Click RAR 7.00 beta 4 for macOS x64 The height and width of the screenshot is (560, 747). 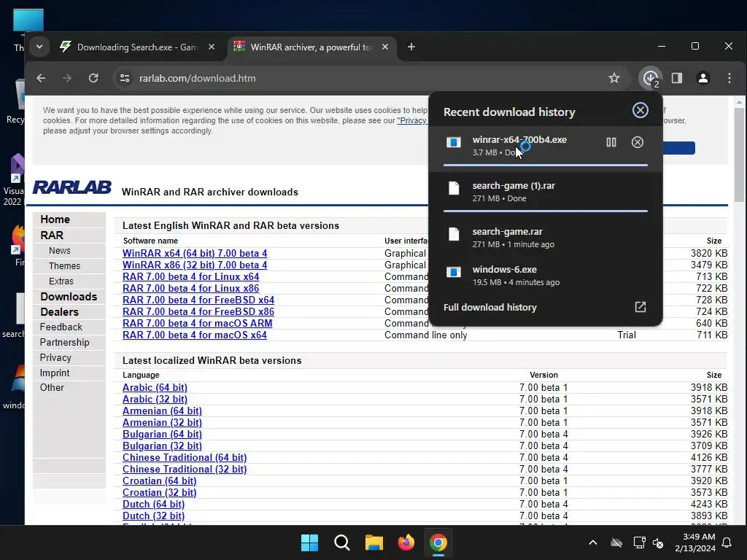pyautogui.click(x=194, y=335)
